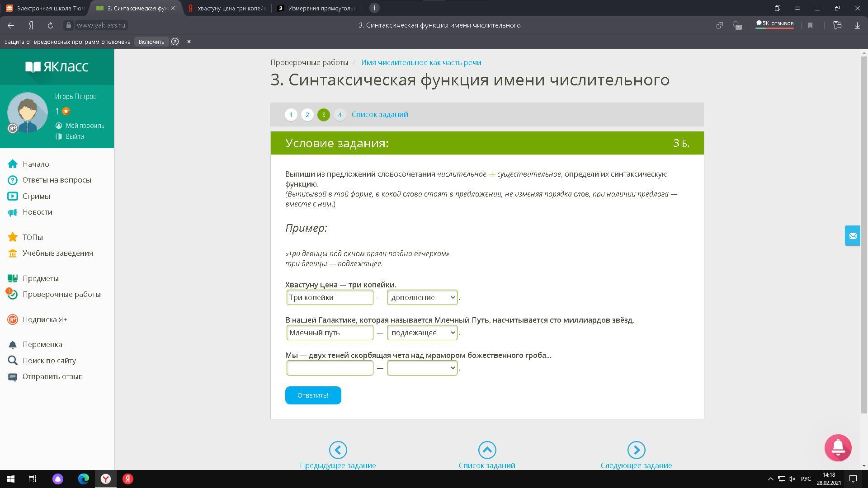Viewport: 868px width, 488px height.
Task: Expand the дополнение dropdown for first sentence
Action: [422, 297]
